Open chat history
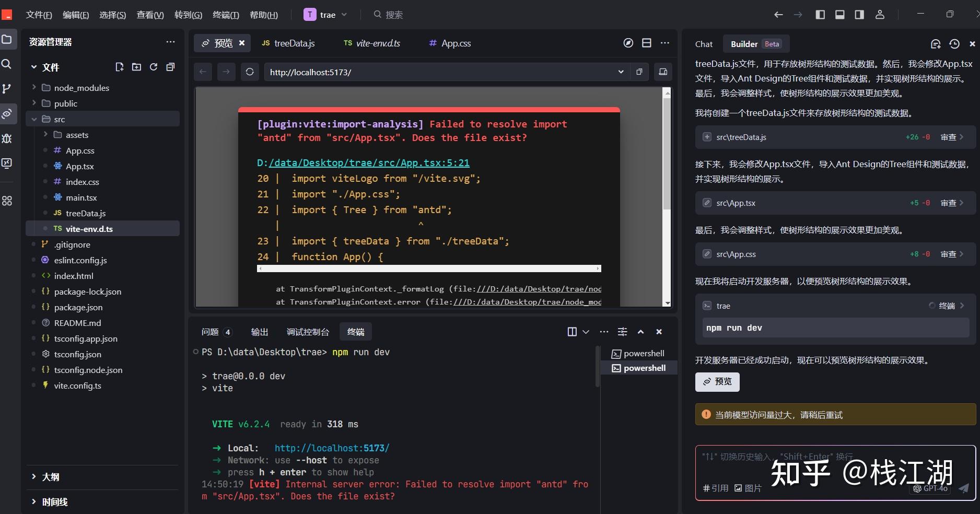 954,44
